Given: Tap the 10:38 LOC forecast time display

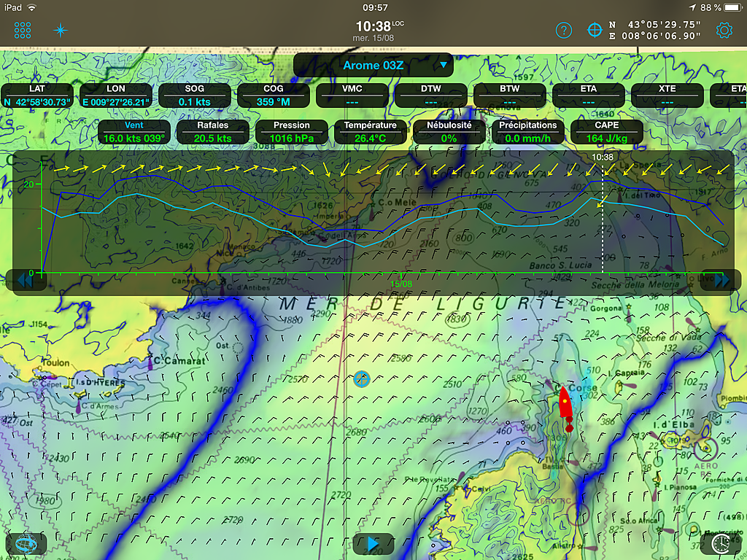Looking at the screenshot, I should (379, 26).
